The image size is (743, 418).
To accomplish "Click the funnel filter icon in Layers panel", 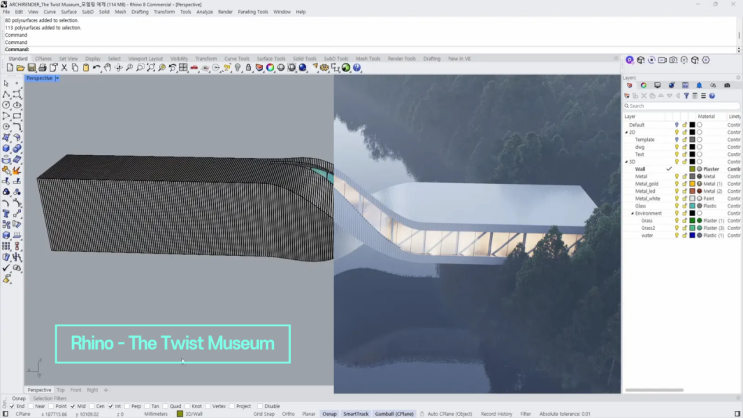I will [x=686, y=96].
